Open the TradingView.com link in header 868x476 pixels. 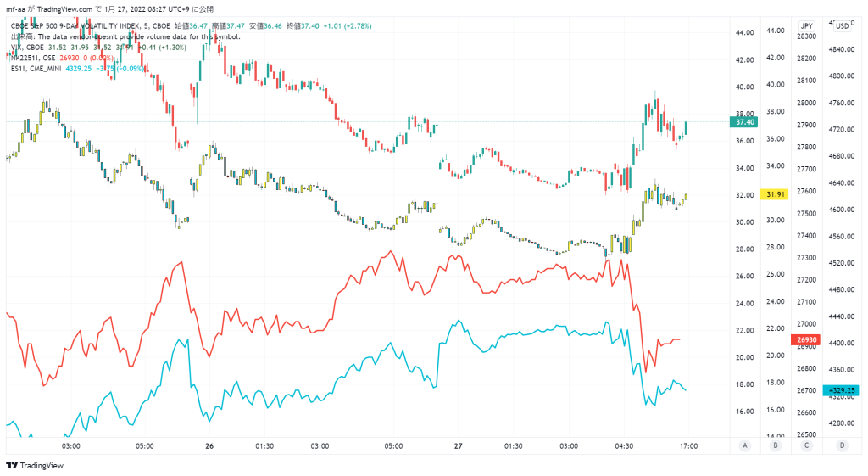[64, 9]
